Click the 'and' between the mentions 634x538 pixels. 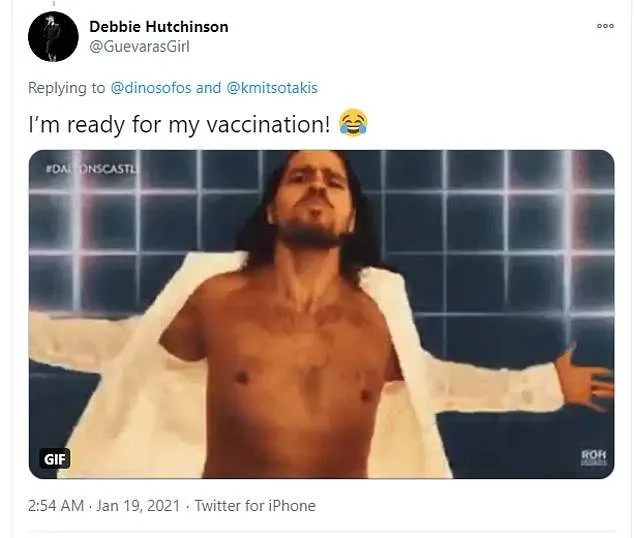209,88
